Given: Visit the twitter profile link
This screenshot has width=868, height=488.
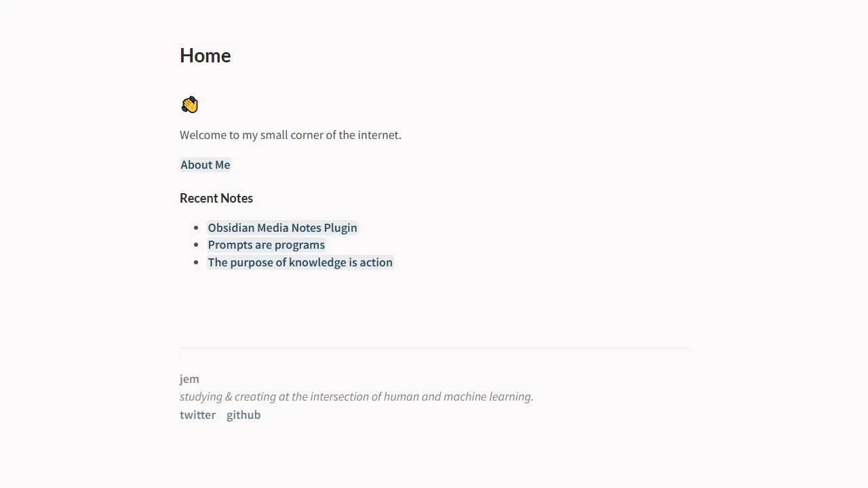Looking at the screenshot, I should click(197, 415).
